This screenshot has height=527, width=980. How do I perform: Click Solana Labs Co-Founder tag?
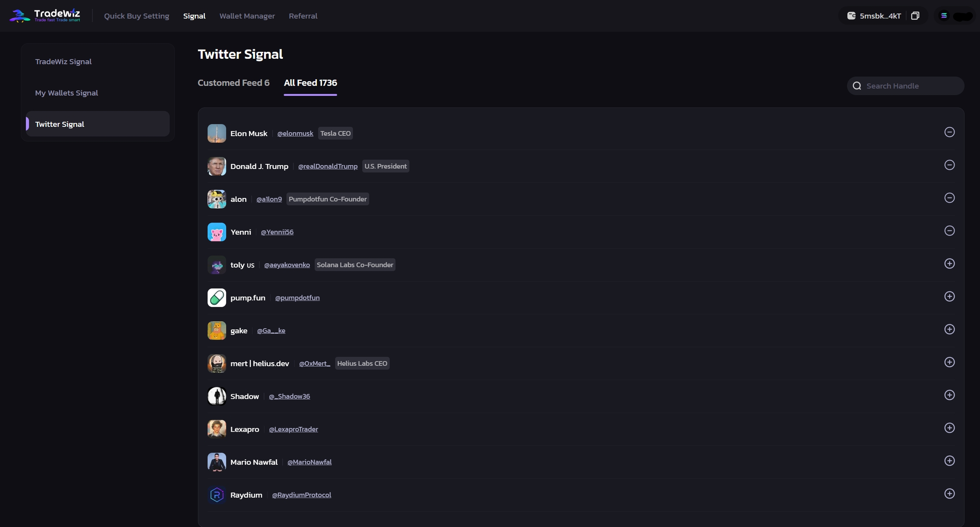[355, 265]
